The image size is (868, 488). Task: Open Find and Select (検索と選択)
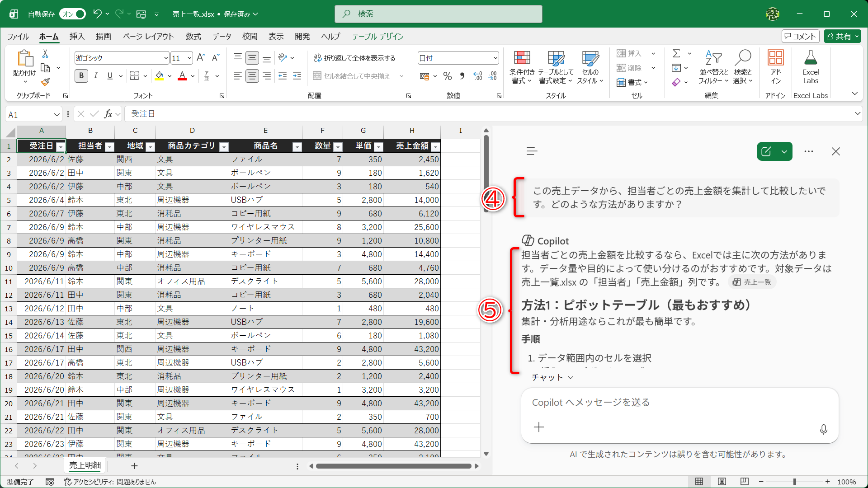point(743,67)
